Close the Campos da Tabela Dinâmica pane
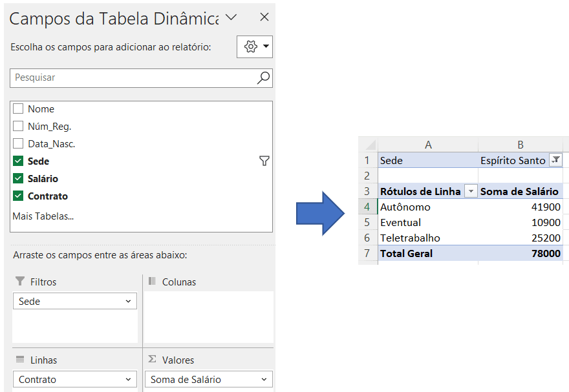Viewport: 569px width, 392px height. [x=264, y=17]
